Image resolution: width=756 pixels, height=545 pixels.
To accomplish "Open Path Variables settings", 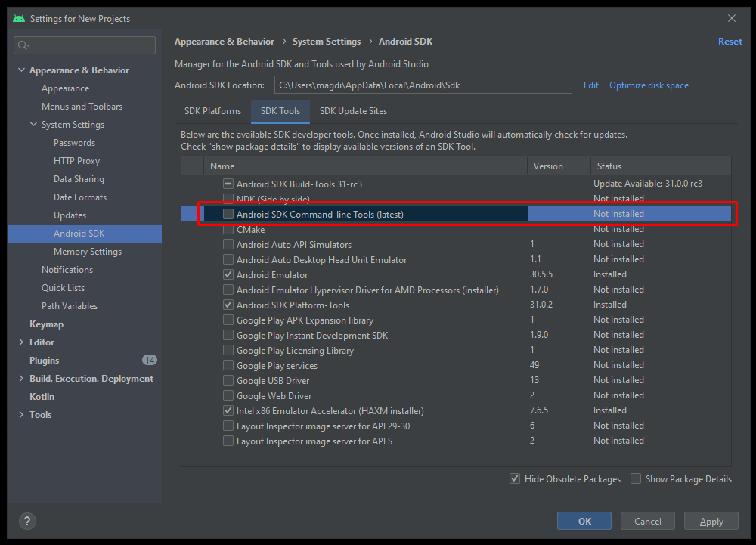I will pyautogui.click(x=70, y=306).
